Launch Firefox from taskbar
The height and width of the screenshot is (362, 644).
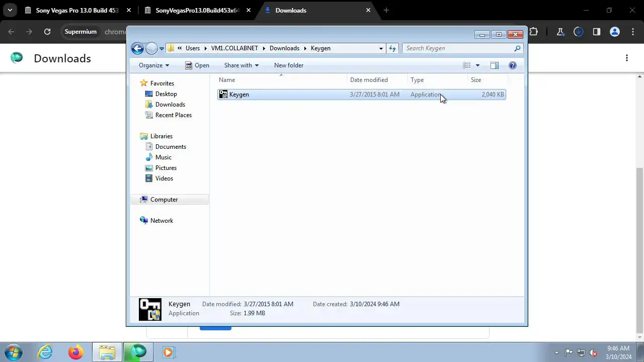(x=76, y=352)
